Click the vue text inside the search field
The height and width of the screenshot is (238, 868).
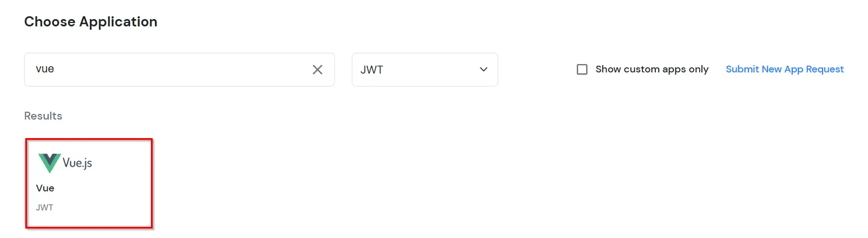44,70
